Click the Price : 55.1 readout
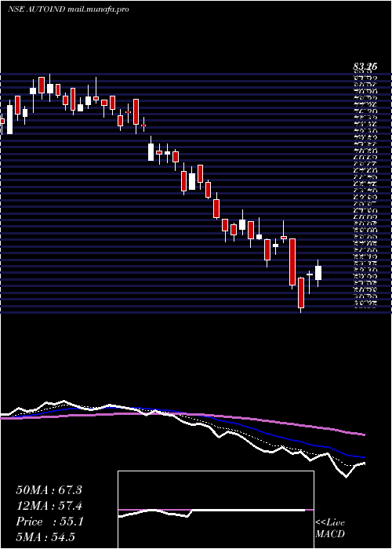This screenshot has height=549, width=392. coord(49,522)
